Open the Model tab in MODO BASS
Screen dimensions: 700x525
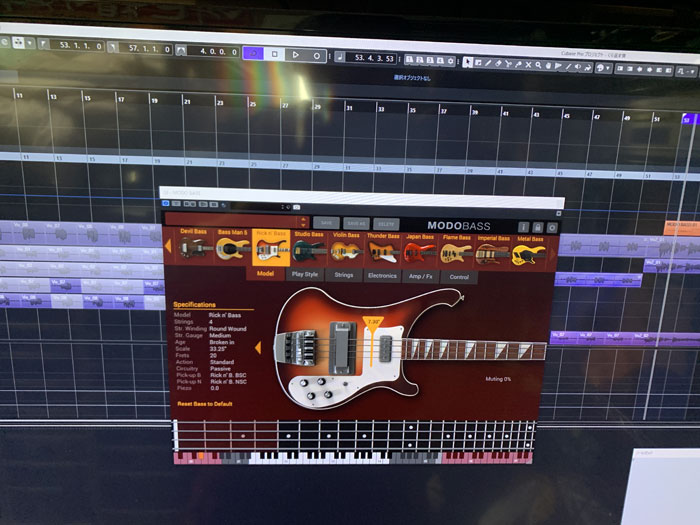265,273
